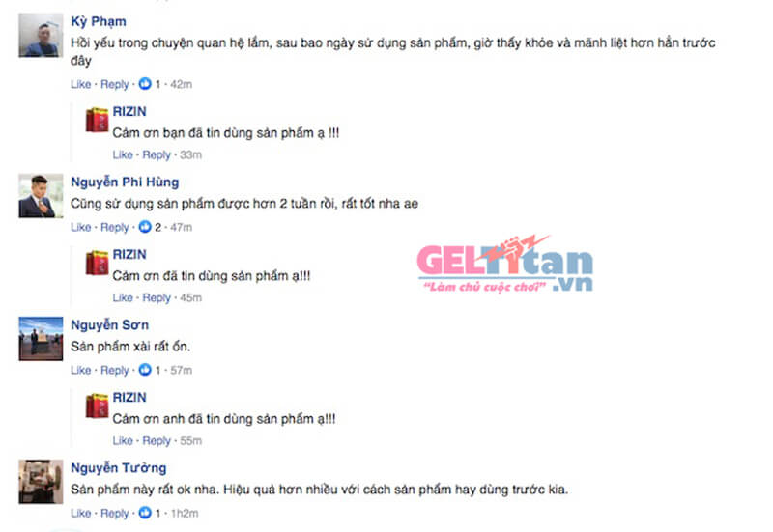The image size is (773, 532).
Task: Open RIZIN page avatar under Nguyễn Phi Hùng's comment
Action: (x=98, y=263)
